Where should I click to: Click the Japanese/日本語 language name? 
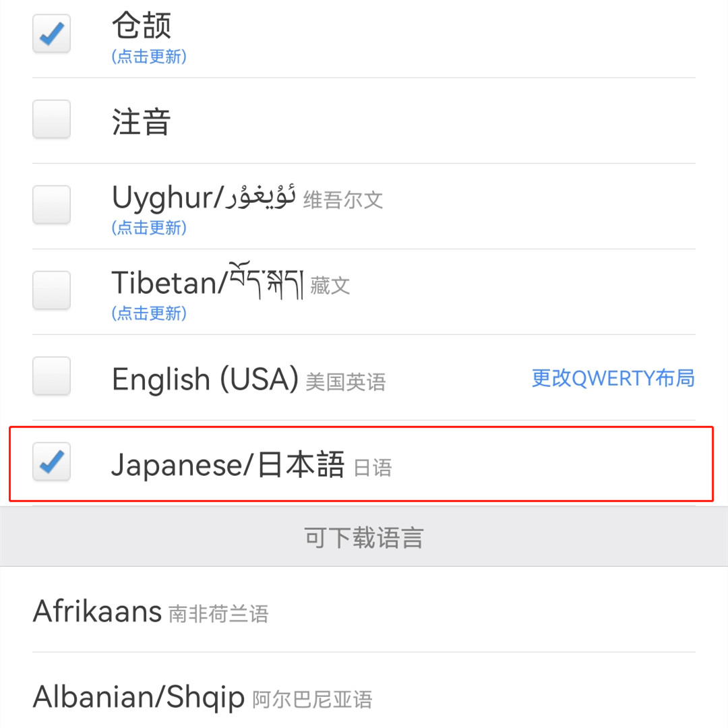click(x=228, y=464)
